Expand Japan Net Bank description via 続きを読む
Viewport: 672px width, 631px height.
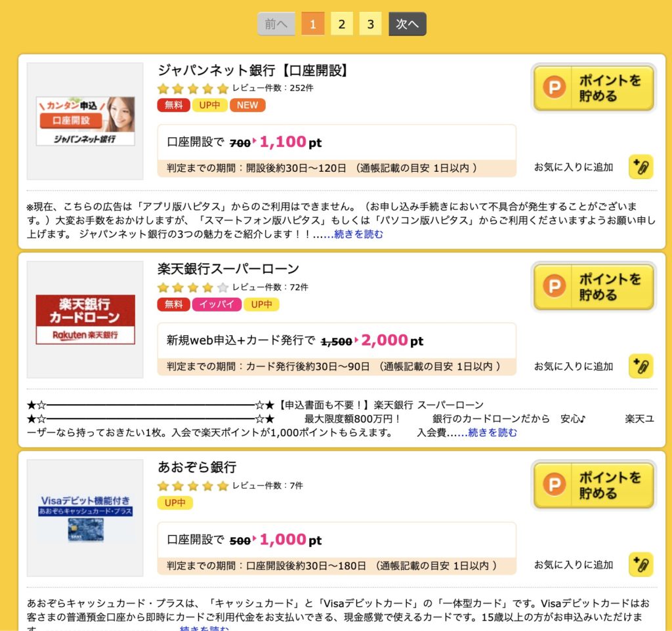click(x=358, y=234)
